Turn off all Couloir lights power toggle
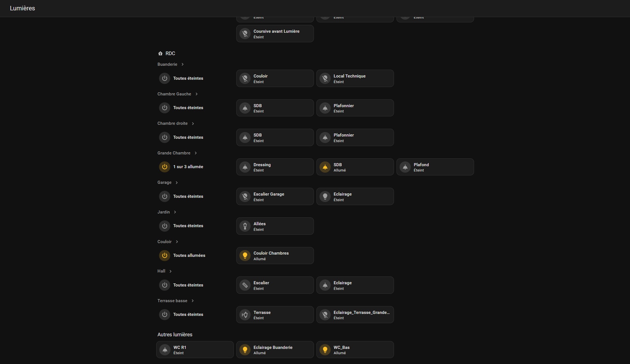The height and width of the screenshot is (364, 630). tap(165, 255)
